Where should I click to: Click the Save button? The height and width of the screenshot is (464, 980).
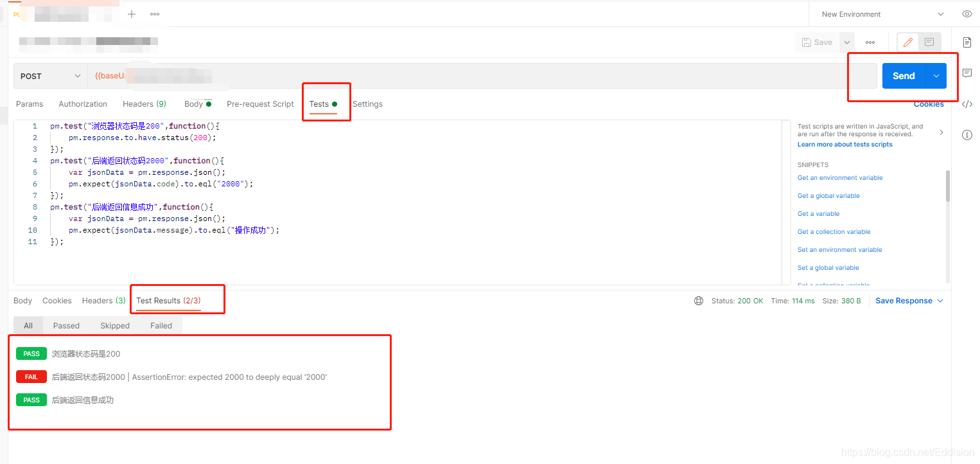coord(817,42)
